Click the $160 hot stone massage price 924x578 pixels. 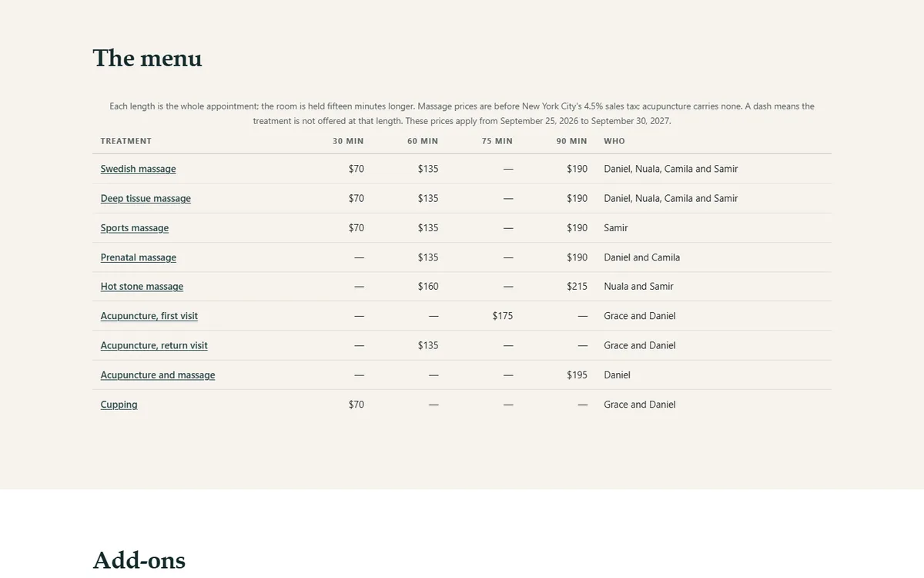[x=428, y=287]
